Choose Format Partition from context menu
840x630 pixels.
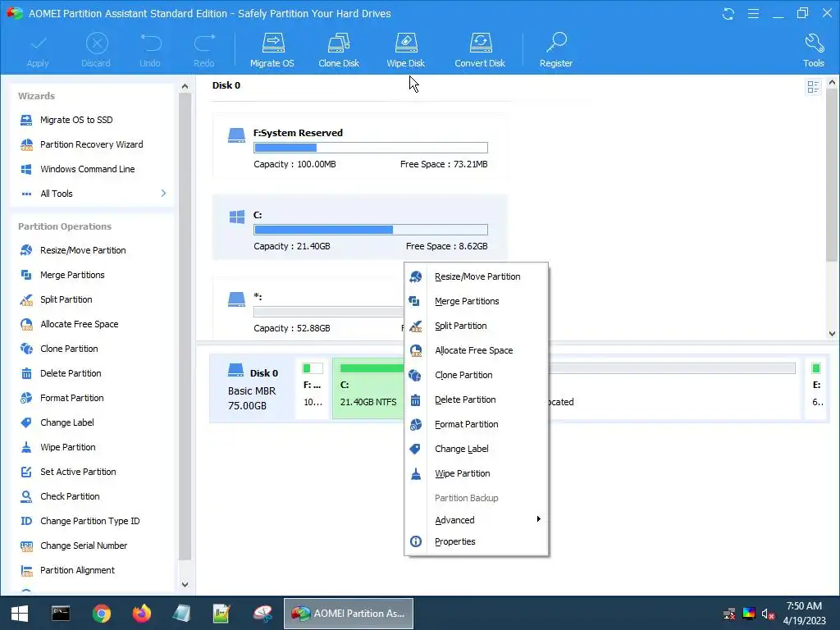click(x=476, y=424)
